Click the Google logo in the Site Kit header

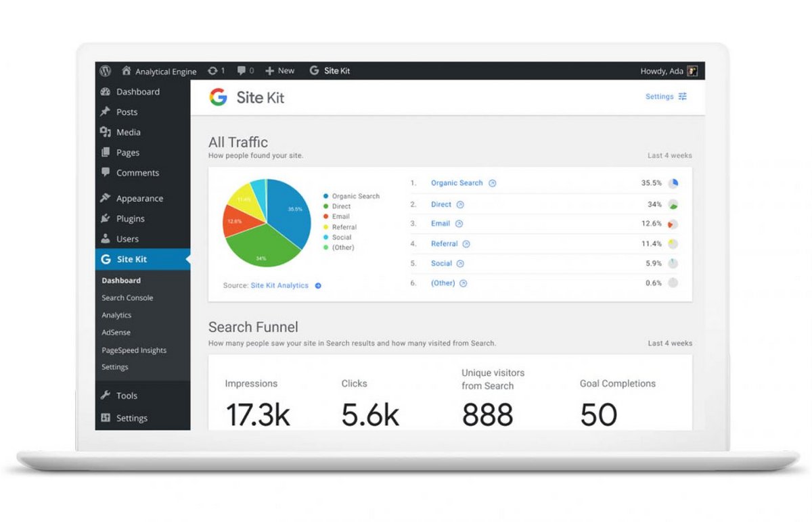[218, 97]
